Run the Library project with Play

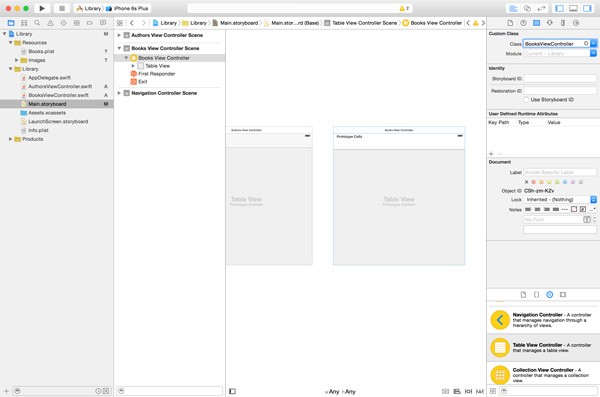click(x=42, y=8)
